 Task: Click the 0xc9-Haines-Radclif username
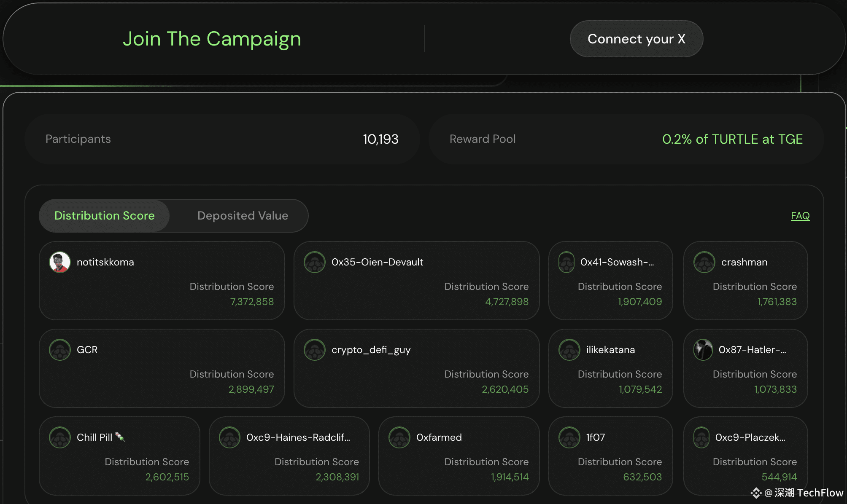coord(298,437)
